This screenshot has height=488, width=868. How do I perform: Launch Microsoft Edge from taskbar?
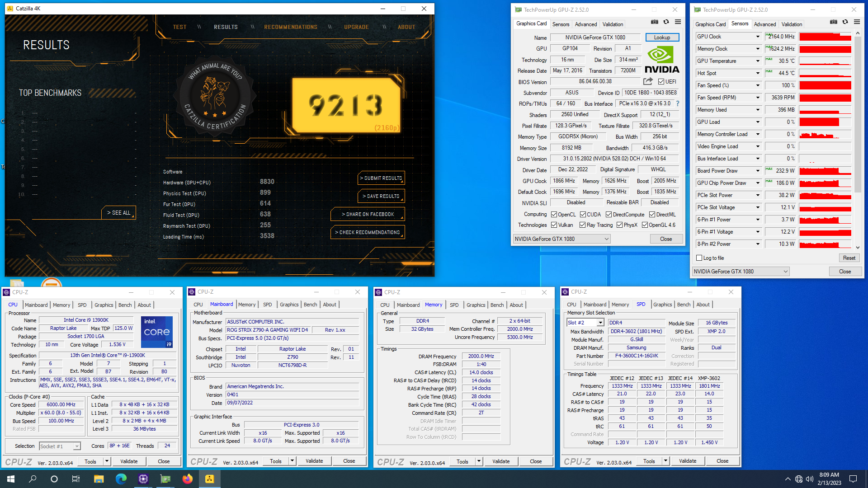point(121,479)
